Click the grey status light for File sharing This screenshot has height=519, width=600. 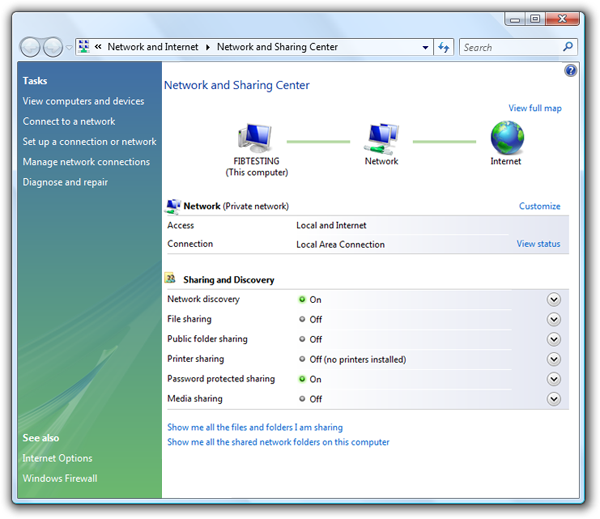click(x=302, y=319)
